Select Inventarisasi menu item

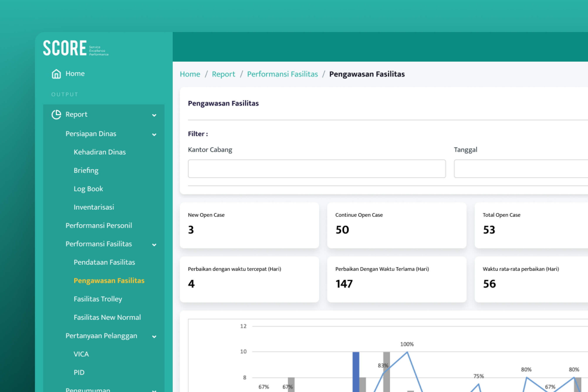tap(94, 207)
